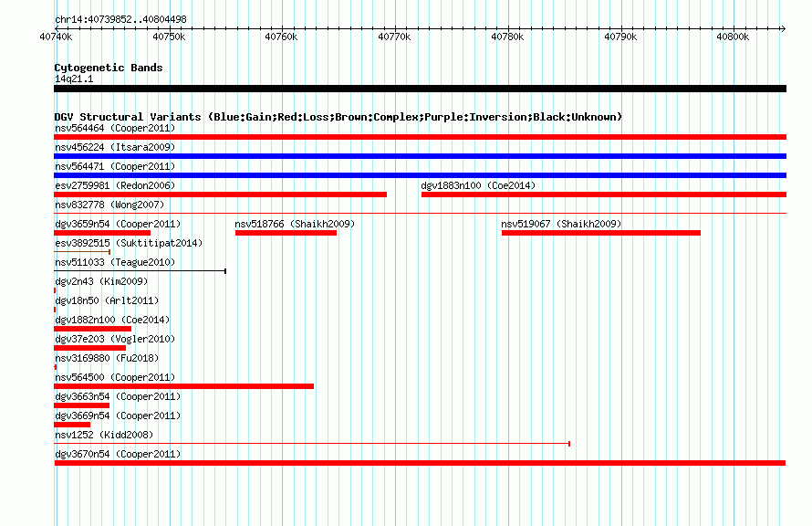Open the dgv2n43 (Kim2009) label
The width and height of the screenshot is (812, 526).
[101, 281]
